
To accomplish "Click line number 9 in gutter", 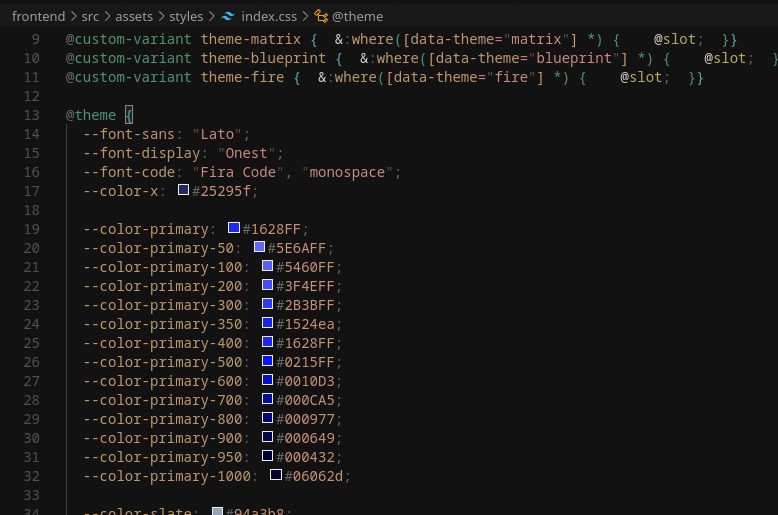I will [x=35, y=39].
